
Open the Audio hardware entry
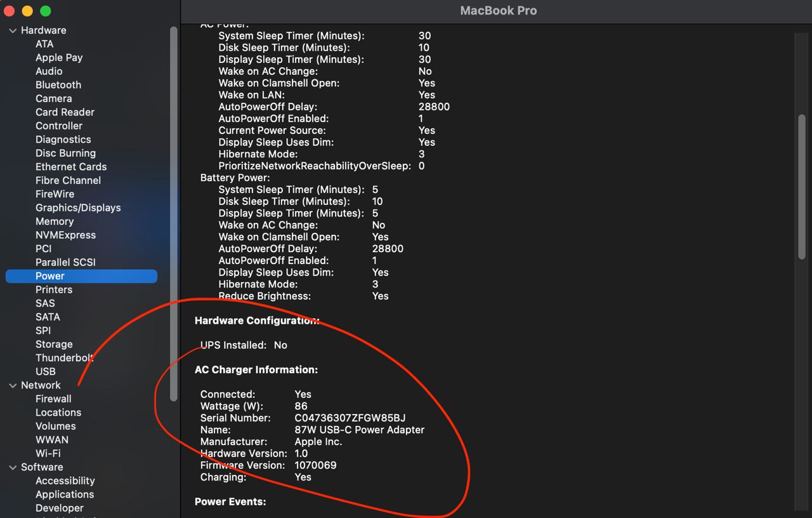(x=49, y=71)
